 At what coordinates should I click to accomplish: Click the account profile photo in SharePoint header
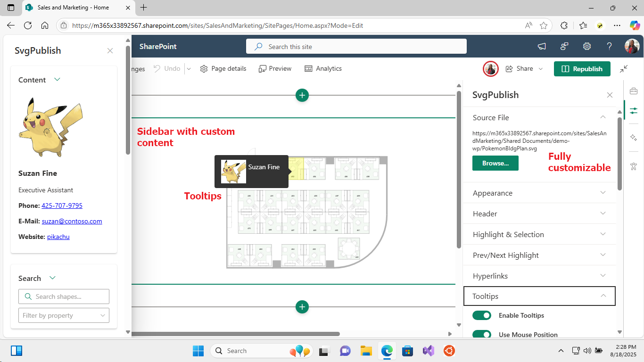[x=632, y=46]
